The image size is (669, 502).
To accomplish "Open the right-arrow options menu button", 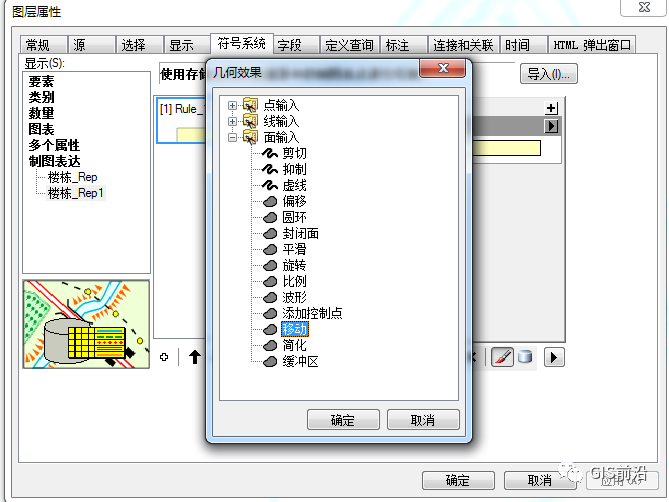I will tap(554, 357).
